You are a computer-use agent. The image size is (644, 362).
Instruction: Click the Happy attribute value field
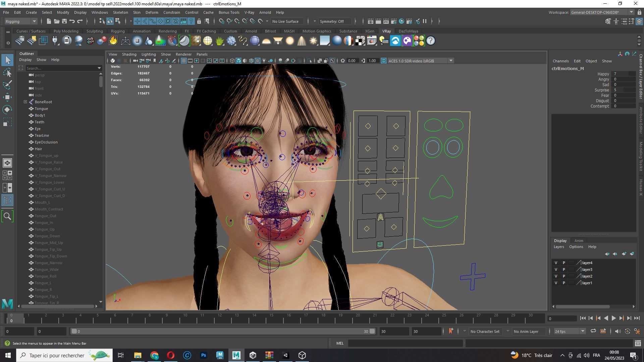coord(623,74)
